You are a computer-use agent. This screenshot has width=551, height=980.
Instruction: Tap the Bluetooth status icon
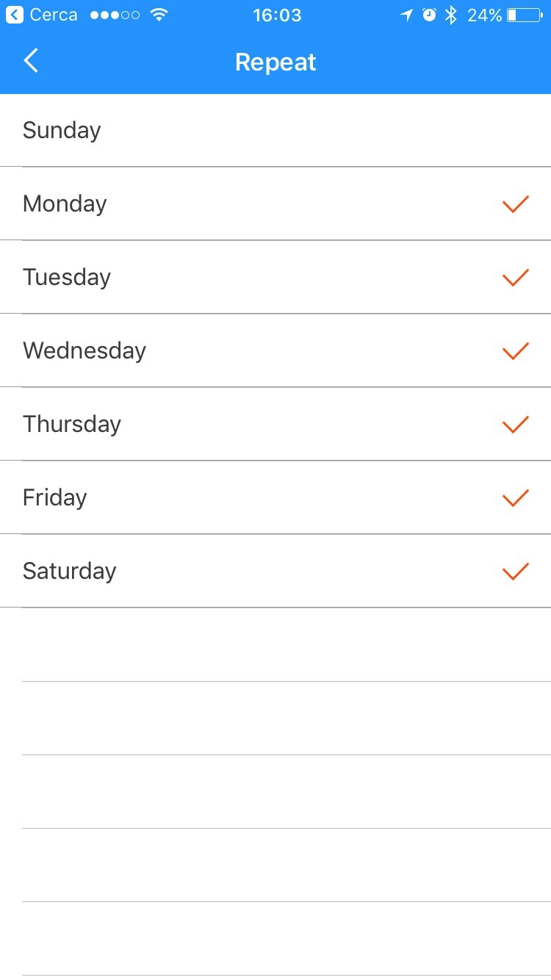[x=451, y=15]
